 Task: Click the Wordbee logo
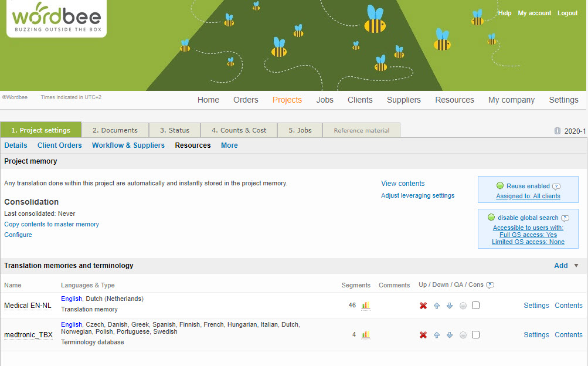point(57,18)
